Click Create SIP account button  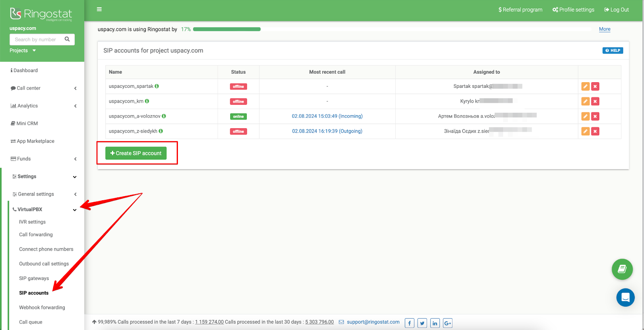(x=136, y=153)
